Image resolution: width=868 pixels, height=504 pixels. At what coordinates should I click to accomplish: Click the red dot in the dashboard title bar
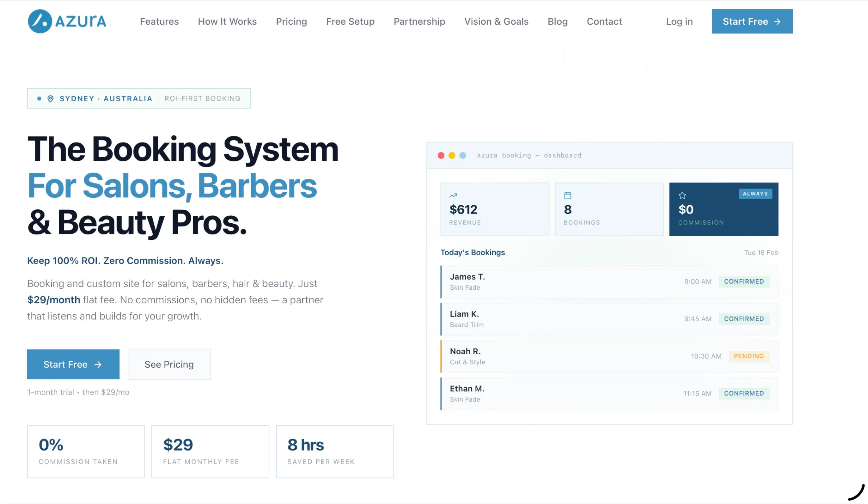pyautogui.click(x=441, y=155)
